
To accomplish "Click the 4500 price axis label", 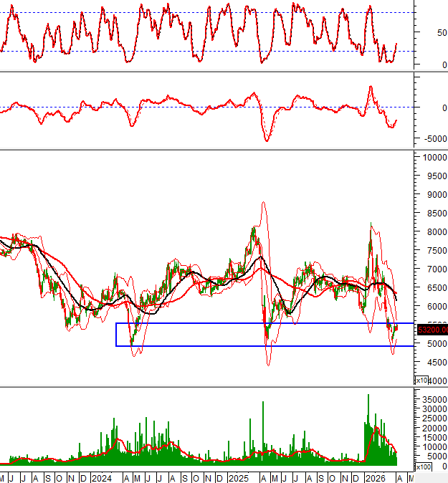I will (433, 363).
